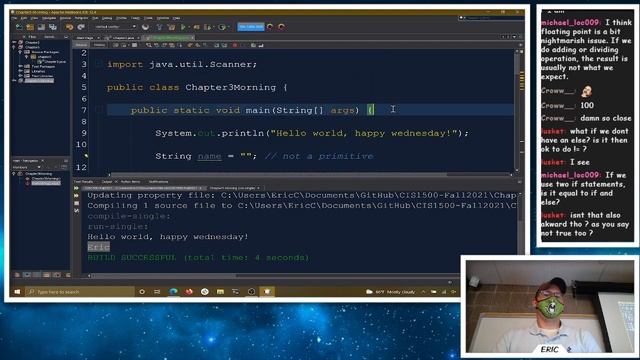Viewport: 640px width, 360px height.
Task: Collapse the Chapter3 project node
Action: coord(14,47)
